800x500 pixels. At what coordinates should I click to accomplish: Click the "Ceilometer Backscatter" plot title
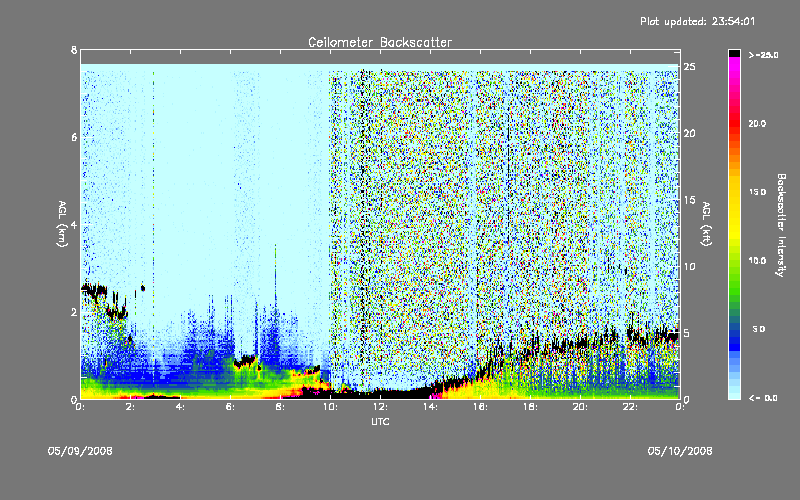pos(380,42)
